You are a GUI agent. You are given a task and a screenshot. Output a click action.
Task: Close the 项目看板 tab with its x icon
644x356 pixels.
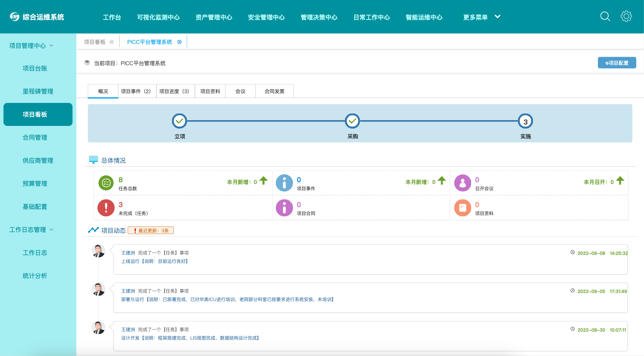pos(112,42)
